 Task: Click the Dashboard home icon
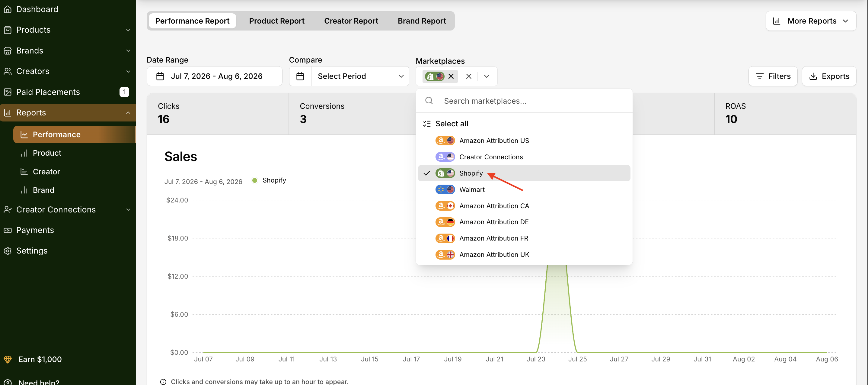pos(8,9)
